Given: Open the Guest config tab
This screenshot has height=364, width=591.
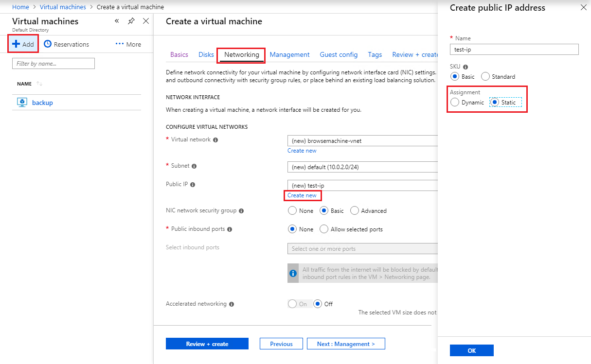Looking at the screenshot, I should 339,54.
